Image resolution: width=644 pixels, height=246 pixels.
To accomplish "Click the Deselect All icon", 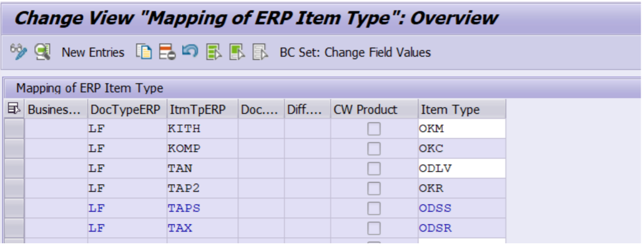I will (259, 53).
